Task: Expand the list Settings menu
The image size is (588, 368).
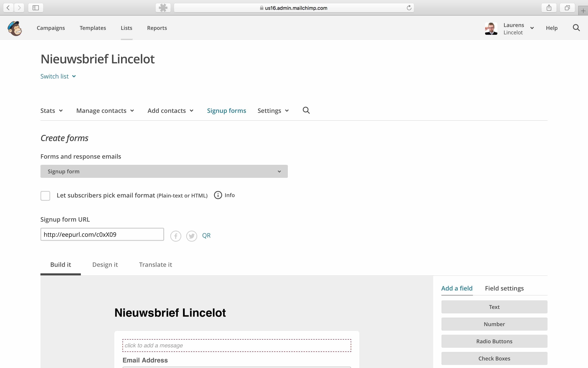Action: click(x=273, y=111)
